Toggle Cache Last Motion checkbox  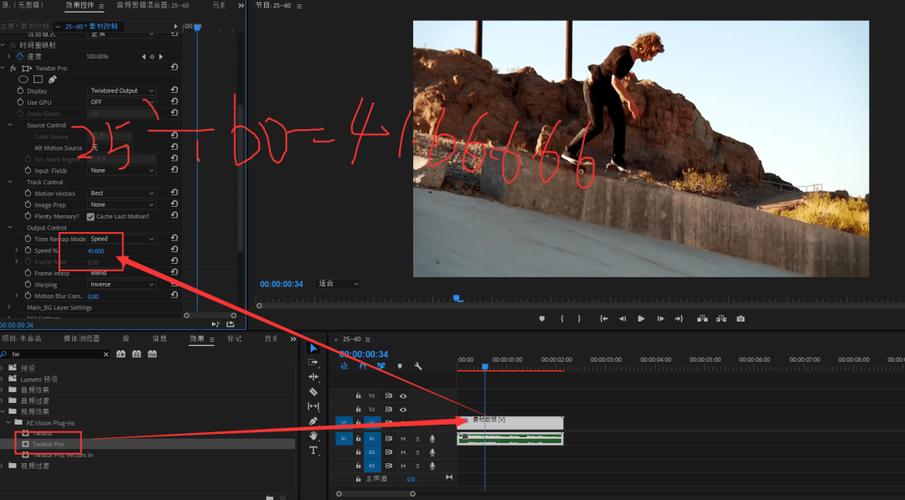[x=91, y=217]
